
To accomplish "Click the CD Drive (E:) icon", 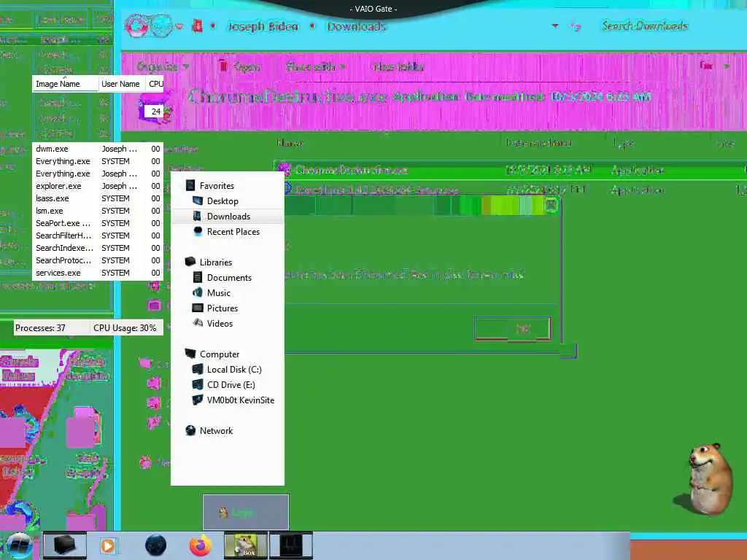I will pos(197,385).
